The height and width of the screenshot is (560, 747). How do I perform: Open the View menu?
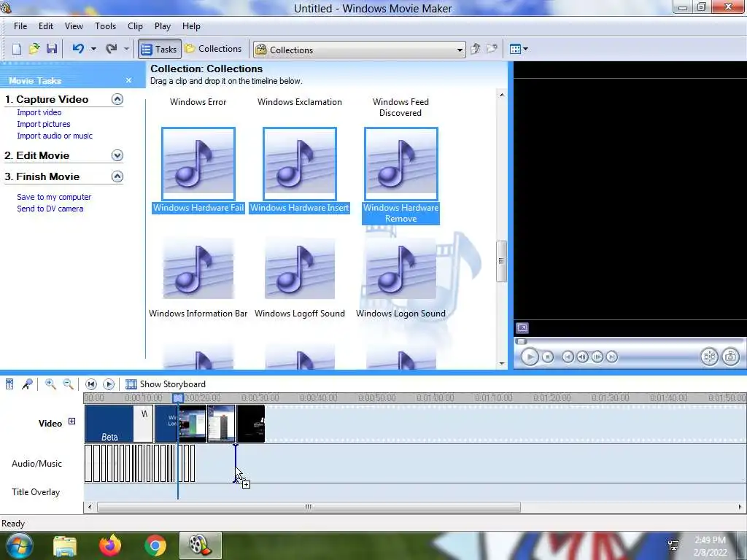pyautogui.click(x=74, y=26)
